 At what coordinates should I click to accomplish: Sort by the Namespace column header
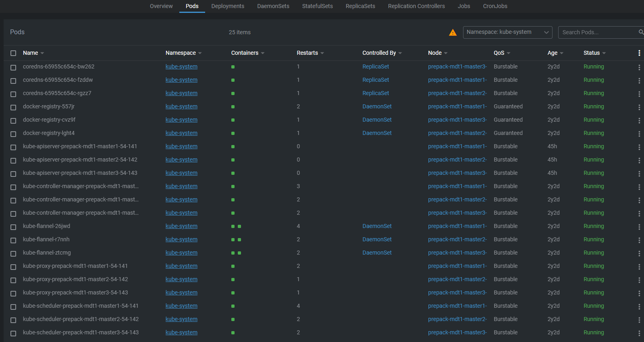pyautogui.click(x=183, y=53)
